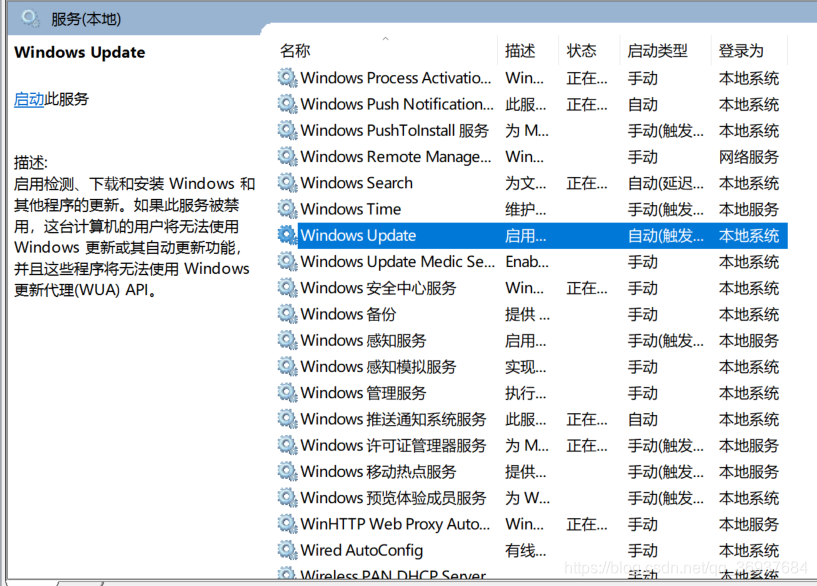Click the gear icon of Windows Update row
The height and width of the screenshot is (586, 817).
point(287,235)
